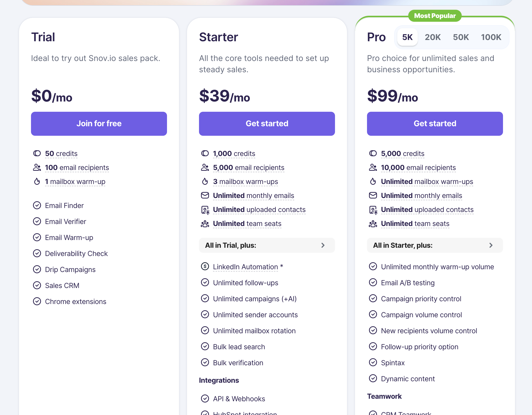Click the checkmark beside Email Finder
This screenshot has width=532, height=415.
[37, 205]
